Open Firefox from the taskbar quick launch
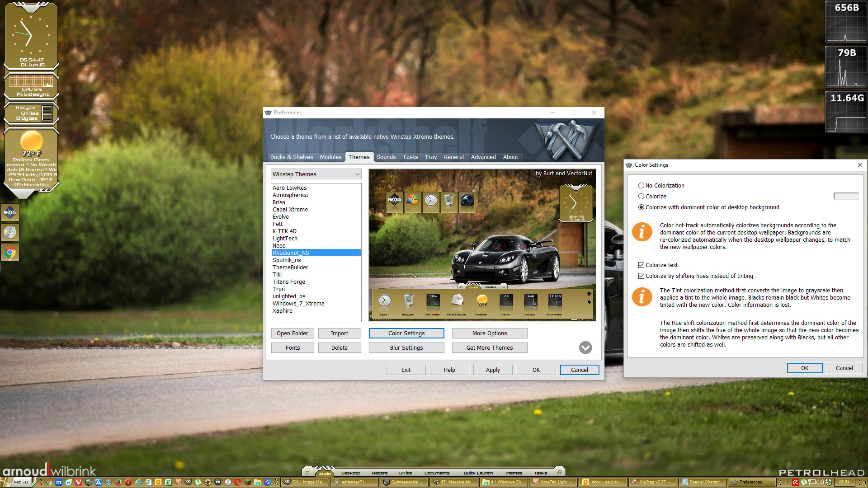Viewport: 868px width, 488px height. [118, 482]
